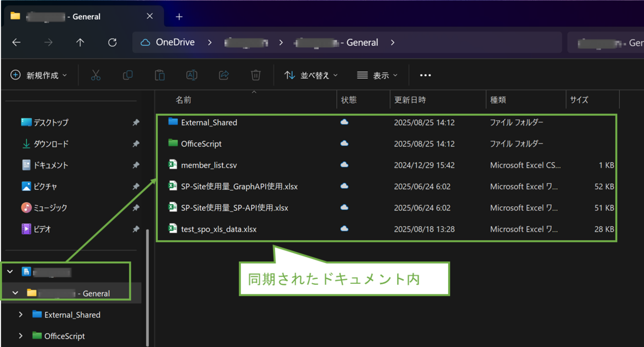Screen dimensions: 644x347
Task: Open the three-dot See more menu
Action: [426, 76]
